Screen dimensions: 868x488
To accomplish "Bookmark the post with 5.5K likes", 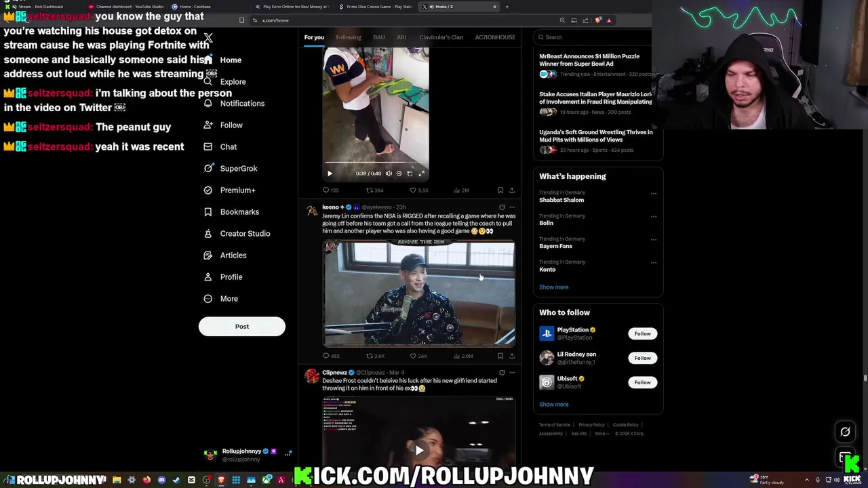I will click(x=500, y=190).
